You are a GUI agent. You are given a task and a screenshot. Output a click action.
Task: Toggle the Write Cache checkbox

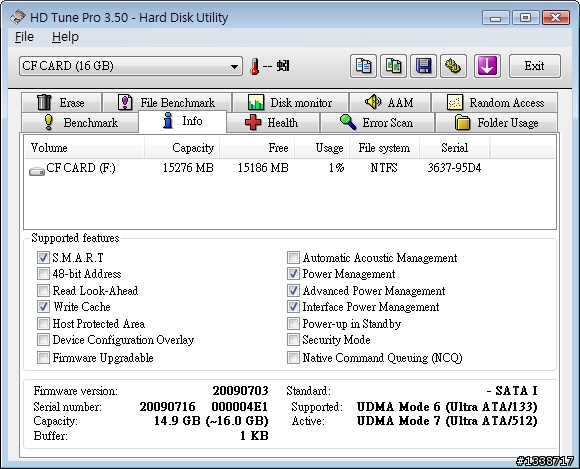[x=43, y=307]
